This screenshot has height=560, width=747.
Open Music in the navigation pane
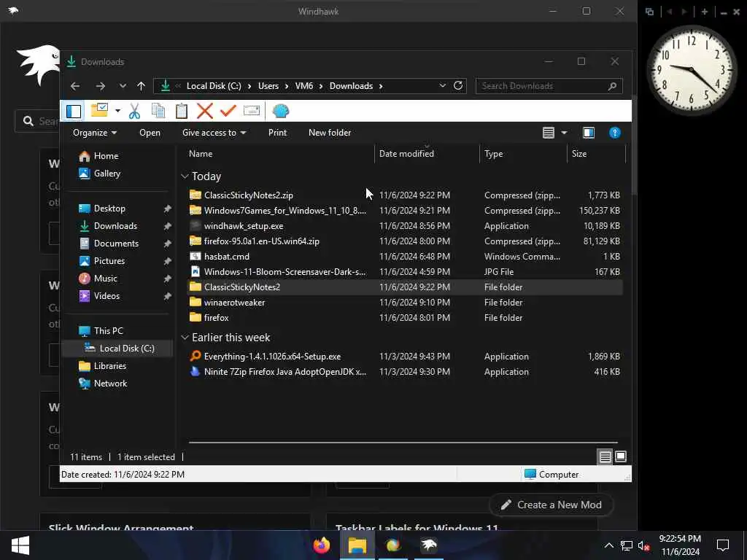[105, 278]
